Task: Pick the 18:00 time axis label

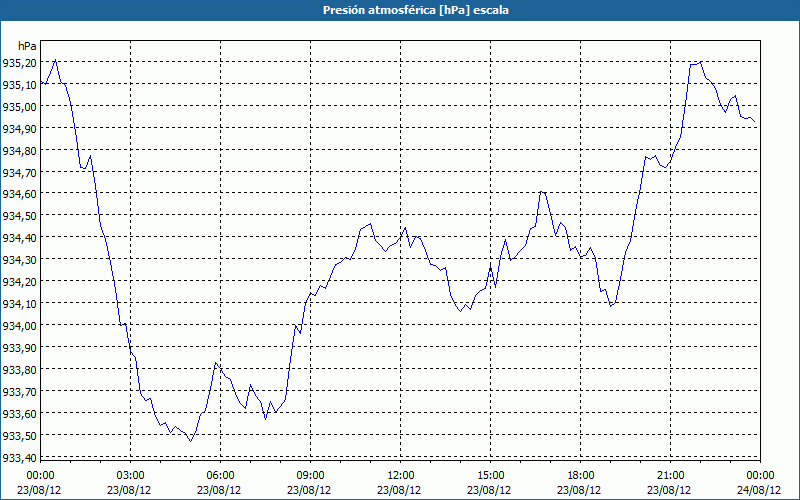Action: click(581, 476)
